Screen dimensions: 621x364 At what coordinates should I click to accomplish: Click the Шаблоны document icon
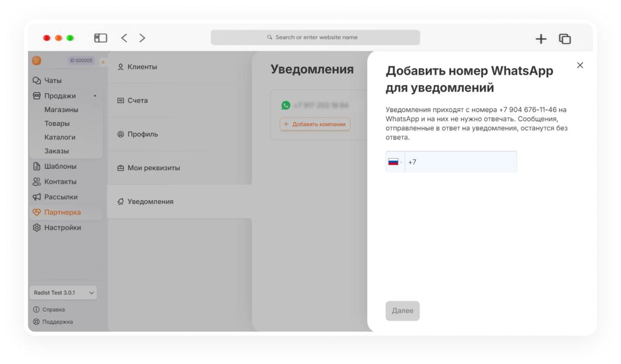(37, 166)
